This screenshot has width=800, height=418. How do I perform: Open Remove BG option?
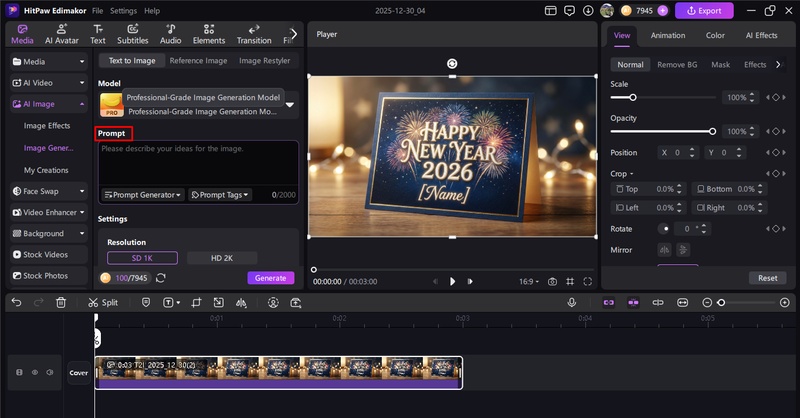click(x=677, y=65)
